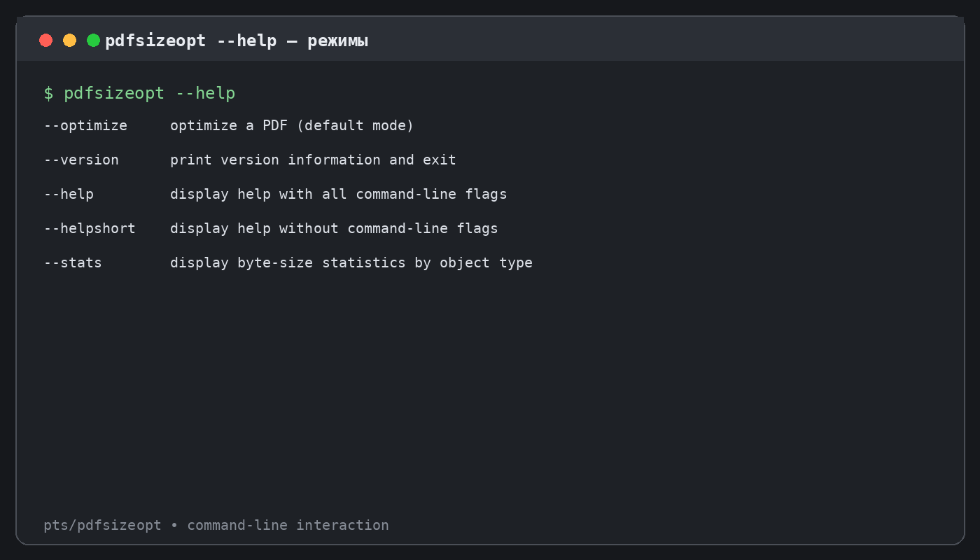Click the dollar prompt symbol

(48, 93)
